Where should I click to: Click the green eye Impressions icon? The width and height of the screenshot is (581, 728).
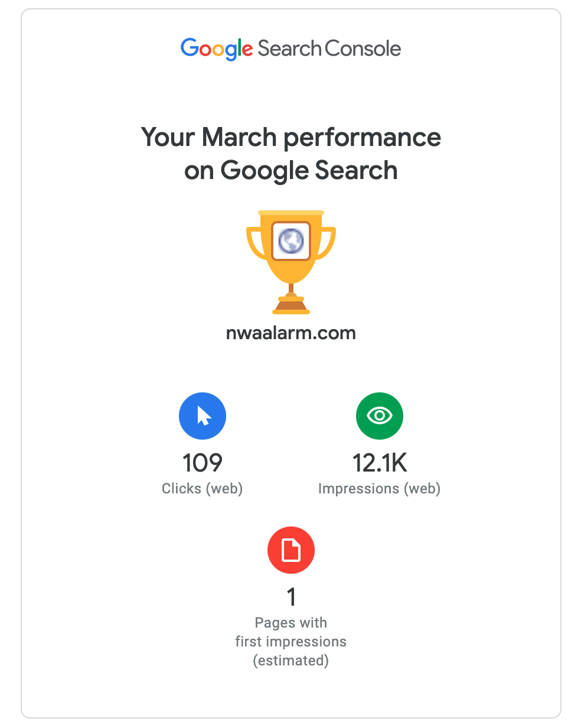(x=379, y=416)
